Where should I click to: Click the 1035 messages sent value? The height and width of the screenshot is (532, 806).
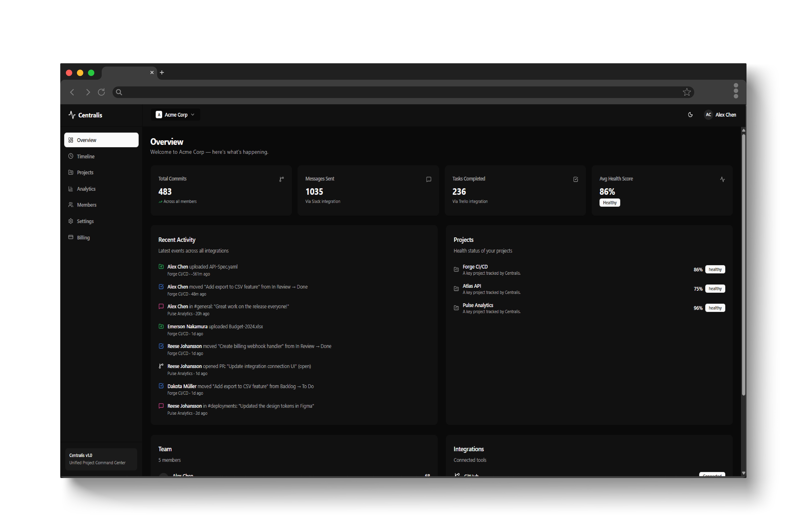pos(314,192)
